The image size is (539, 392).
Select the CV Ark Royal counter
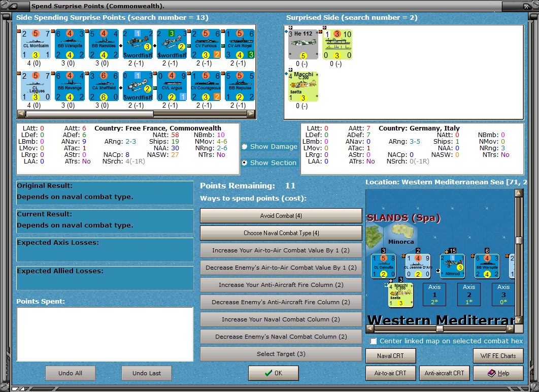click(240, 44)
